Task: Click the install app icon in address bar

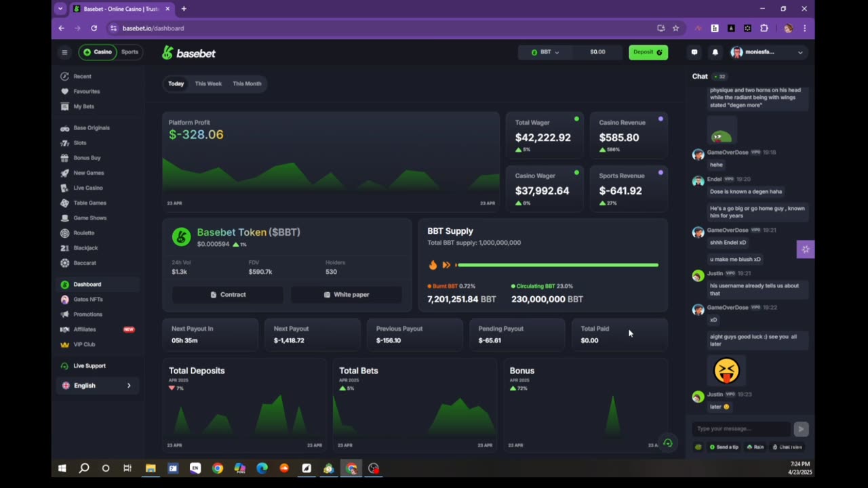Action: point(660,28)
